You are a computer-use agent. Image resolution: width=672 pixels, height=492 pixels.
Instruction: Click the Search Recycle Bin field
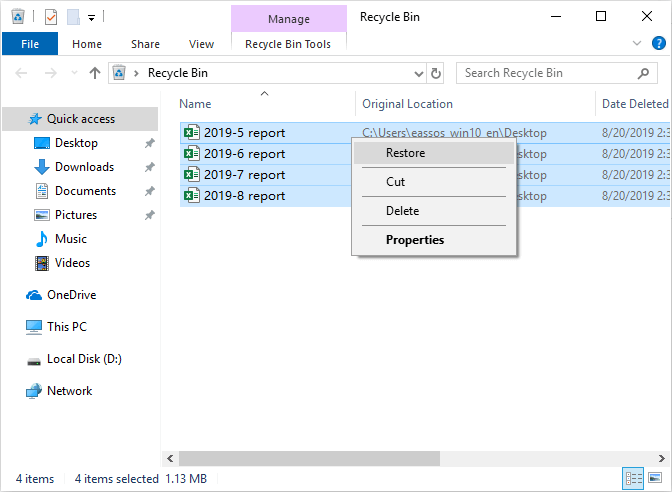(545, 73)
